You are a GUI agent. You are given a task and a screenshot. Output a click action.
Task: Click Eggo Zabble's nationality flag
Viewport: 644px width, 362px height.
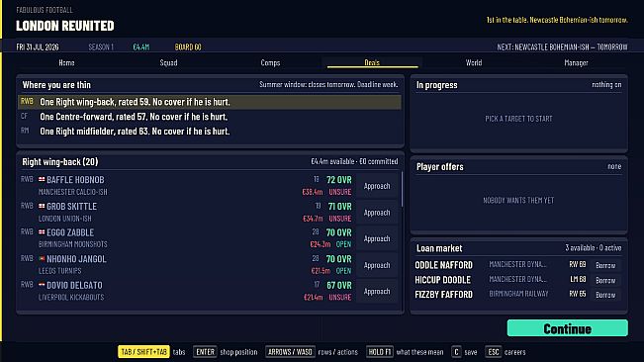pyautogui.click(x=42, y=231)
